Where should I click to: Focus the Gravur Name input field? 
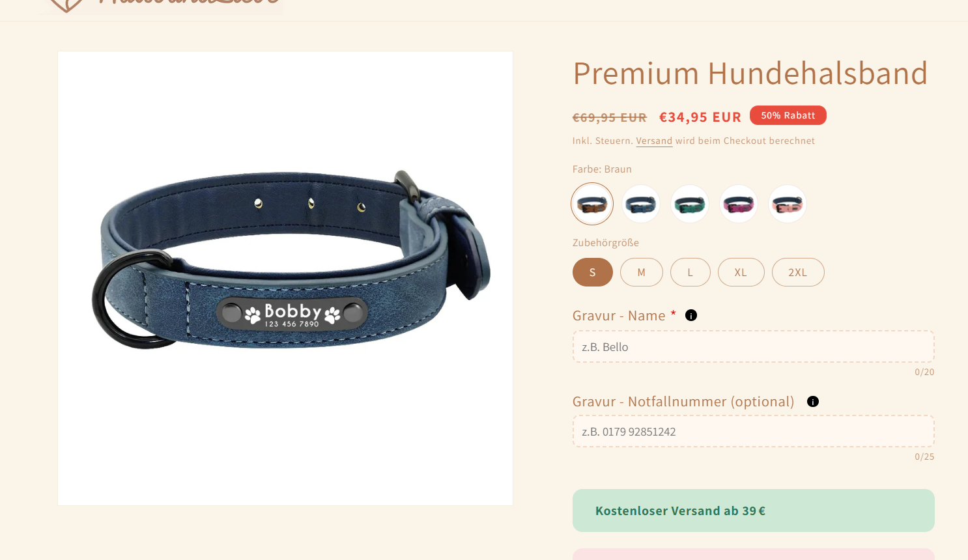[x=754, y=346]
